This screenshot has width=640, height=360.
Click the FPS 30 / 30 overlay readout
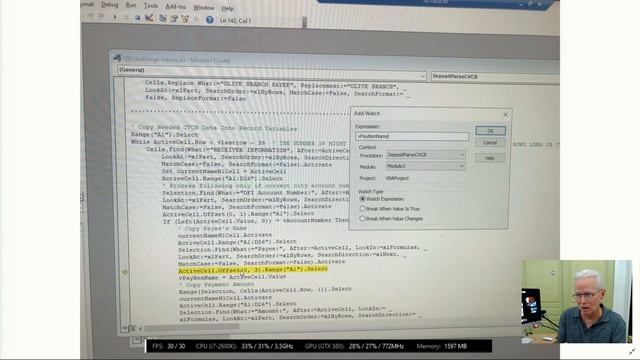[x=168, y=347]
